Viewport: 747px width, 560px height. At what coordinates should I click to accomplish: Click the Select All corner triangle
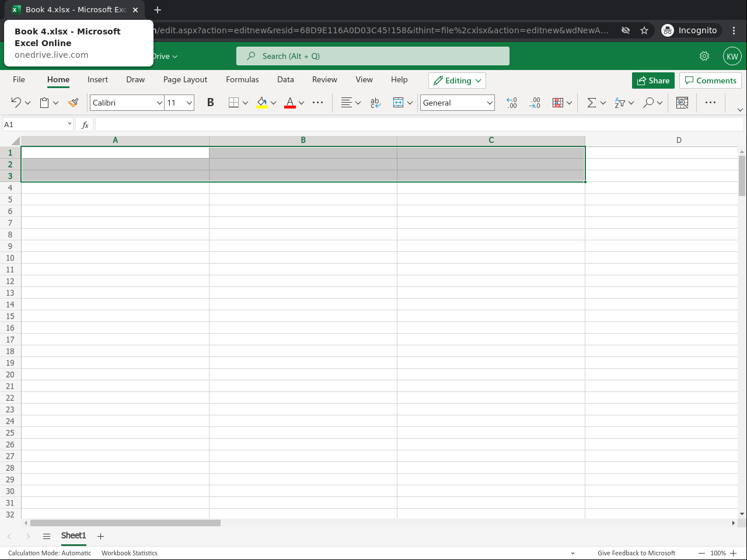point(15,141)
